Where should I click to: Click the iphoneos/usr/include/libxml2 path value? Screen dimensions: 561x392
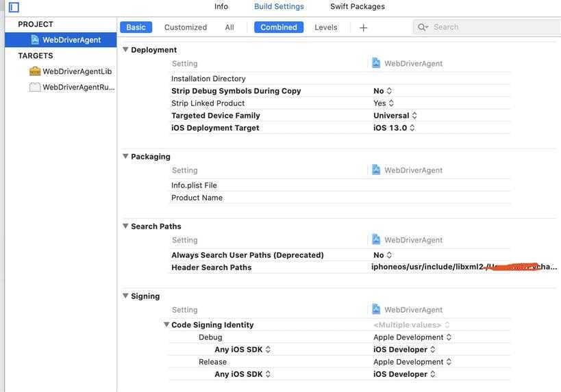[x=427, y=267]
